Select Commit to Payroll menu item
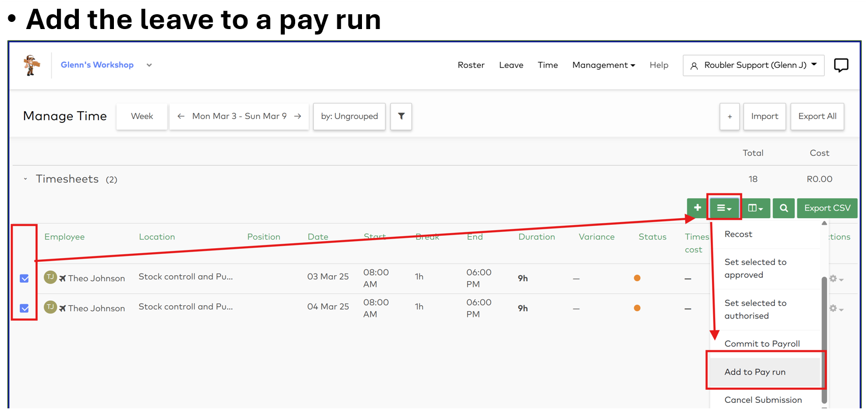Screen dimensions: 868x410 (x=766, y=344)
